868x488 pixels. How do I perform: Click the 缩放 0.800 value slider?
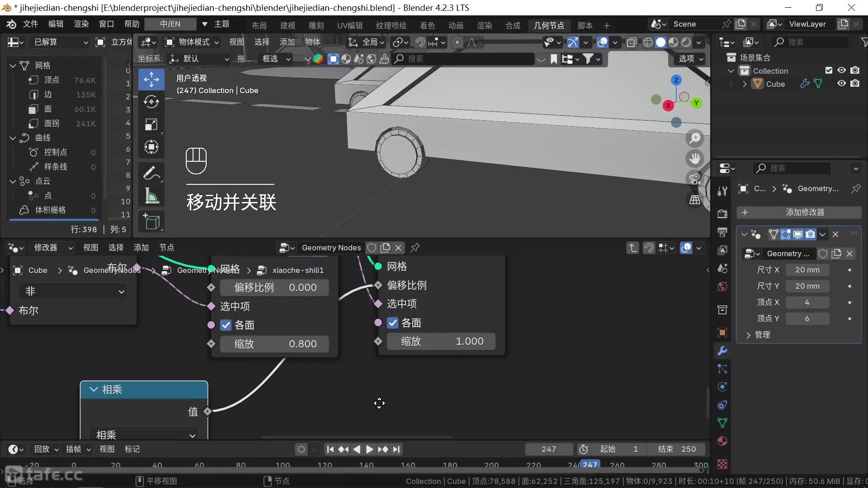[274, 344]
